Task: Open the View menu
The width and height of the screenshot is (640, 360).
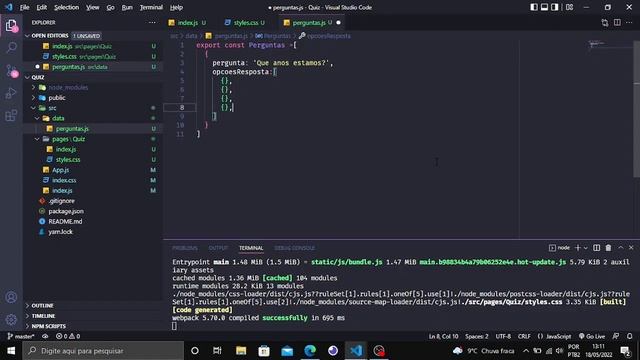Action: (x=93, y=7)
